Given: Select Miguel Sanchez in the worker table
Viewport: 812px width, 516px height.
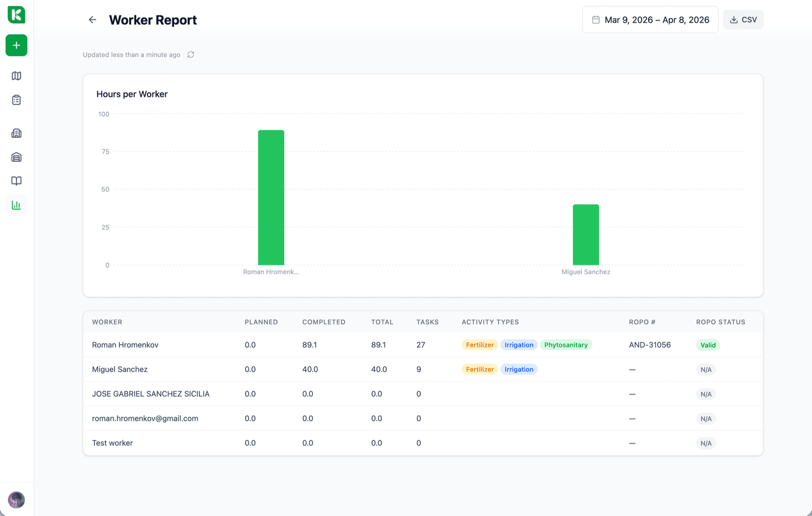Looking at the screenshot, I should (120, 369).
